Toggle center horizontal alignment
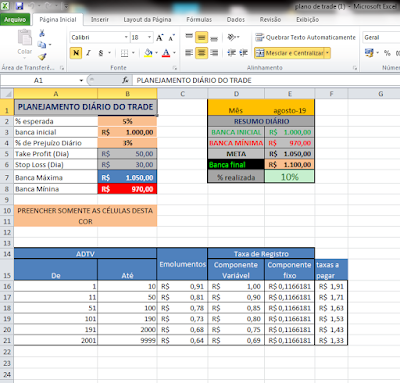Image resolution: width=400 pixels, height=383 pixels. 201,53
